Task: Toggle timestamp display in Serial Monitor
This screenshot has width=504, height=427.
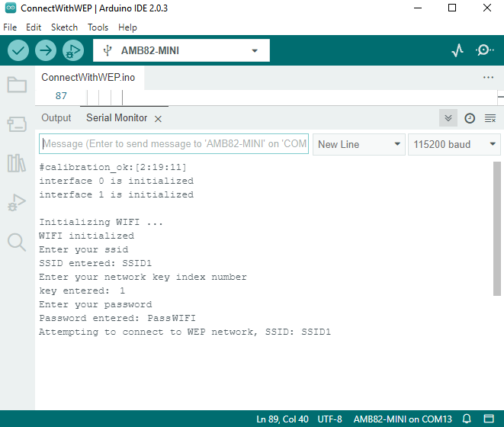Action: pyautogui.click(x=470, y=118)
